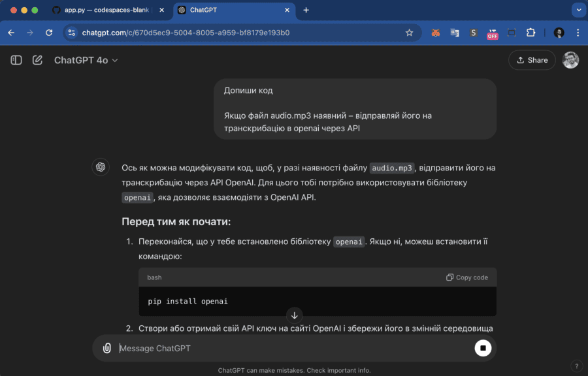Screen dimensions: 588x376
Task: Attach a file using the paperclip icon
Action: 107,349
